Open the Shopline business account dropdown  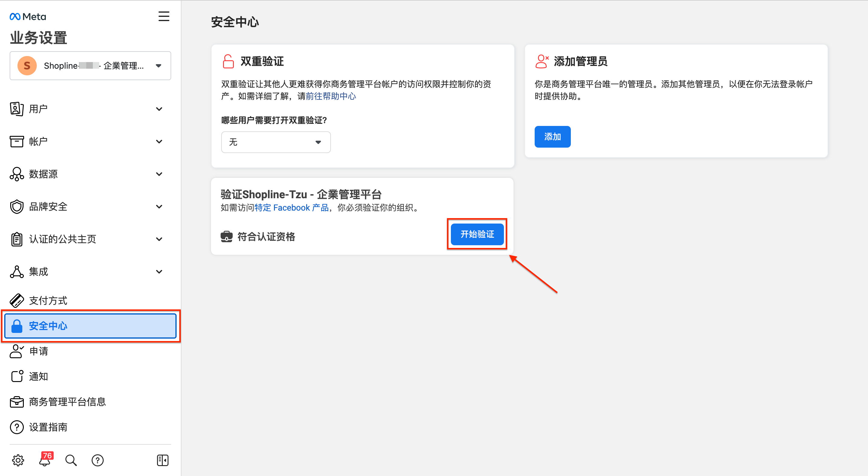pyautogui.click(x=90, y=66)
